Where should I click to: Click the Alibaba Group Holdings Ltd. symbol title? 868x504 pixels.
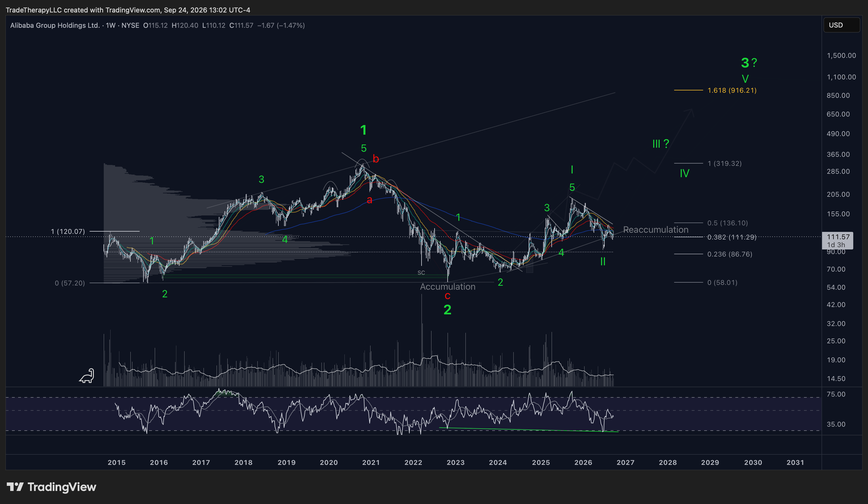point(55,25)
